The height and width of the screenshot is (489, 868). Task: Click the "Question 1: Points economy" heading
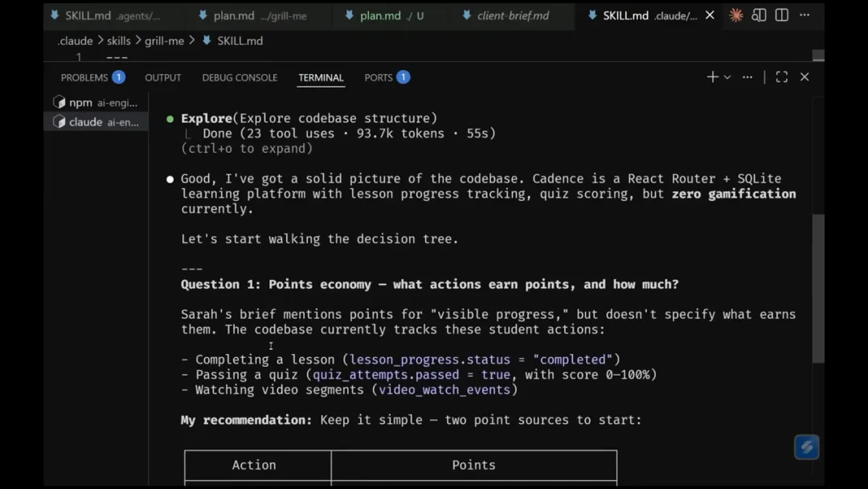click(429, 285)
